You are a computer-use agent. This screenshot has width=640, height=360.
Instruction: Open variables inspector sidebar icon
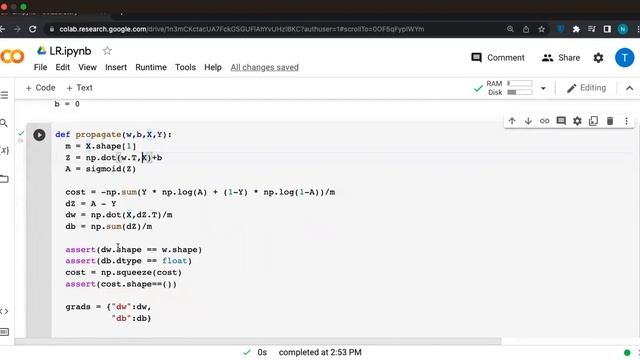click(4, 150)
